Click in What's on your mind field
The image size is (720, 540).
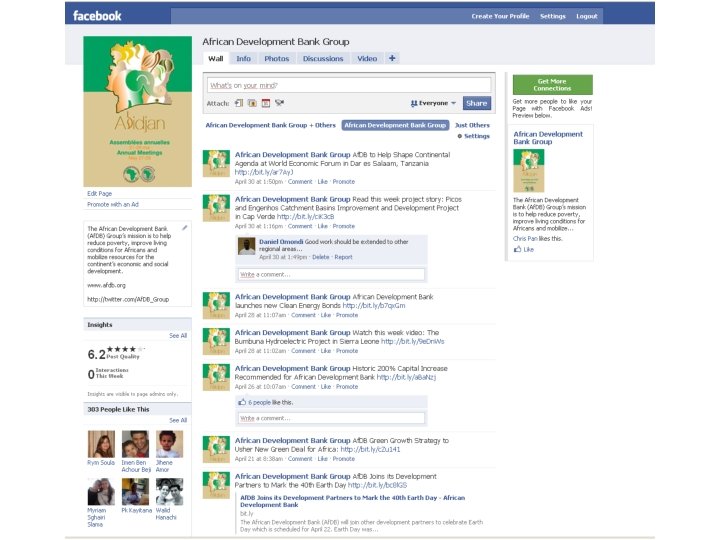[x=349, y=85]
